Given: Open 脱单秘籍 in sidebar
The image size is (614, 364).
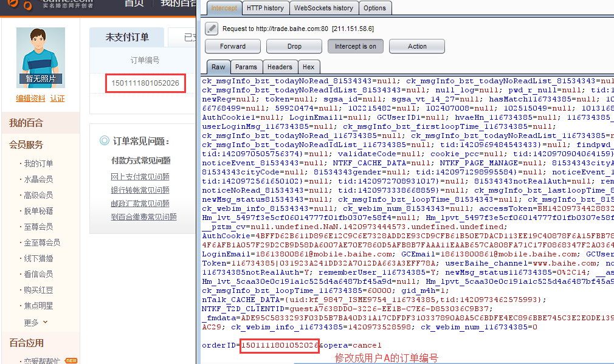Looking at the screenshot, I should coord(38,211).
